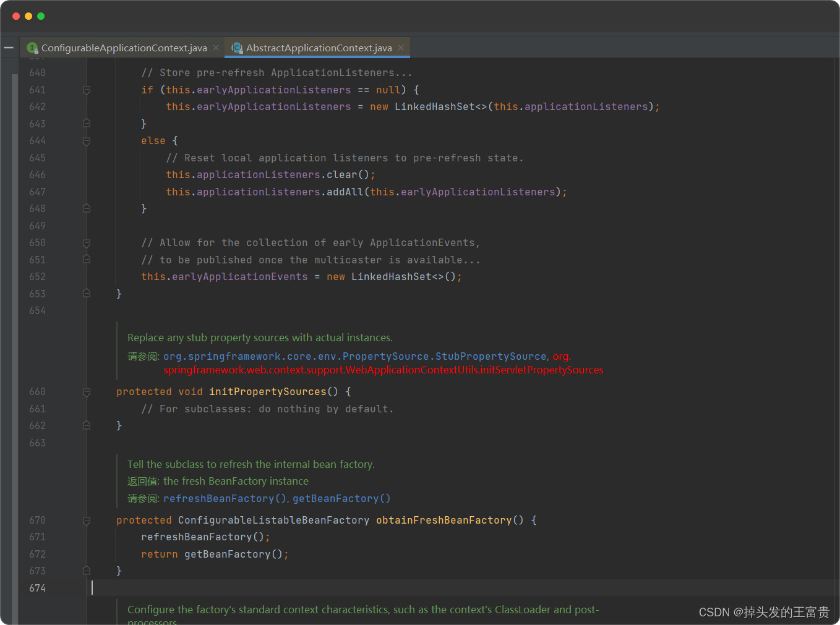Screen dimensions: 840x625
Task: Click the refreshBeanFactory() call on line 671
Action: pos(202,537)
